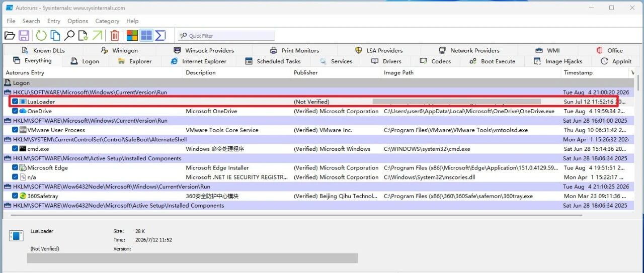Switch to the Image Hijacks tab

tap(558, 61)
